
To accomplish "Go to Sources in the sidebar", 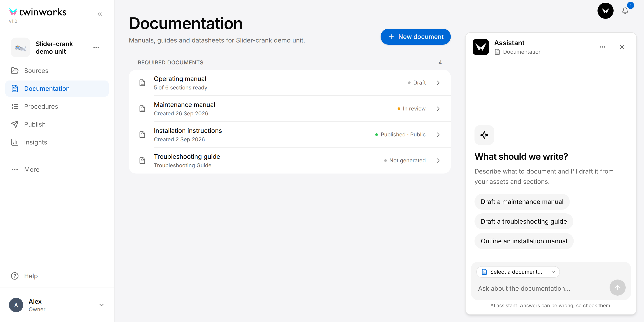I will point(57,71).
